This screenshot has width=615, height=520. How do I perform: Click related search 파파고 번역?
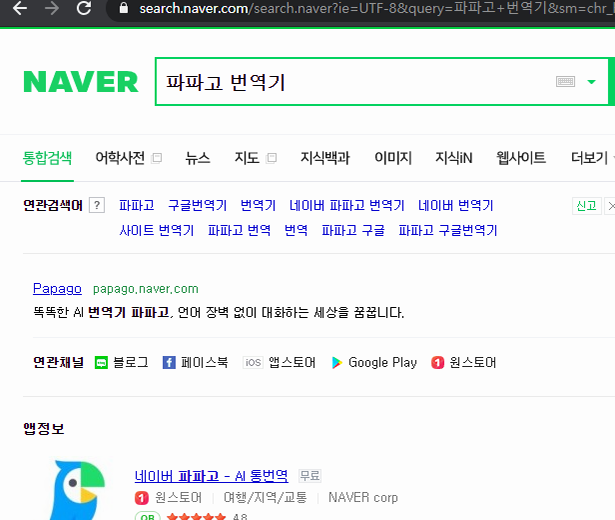click(239, 230)
